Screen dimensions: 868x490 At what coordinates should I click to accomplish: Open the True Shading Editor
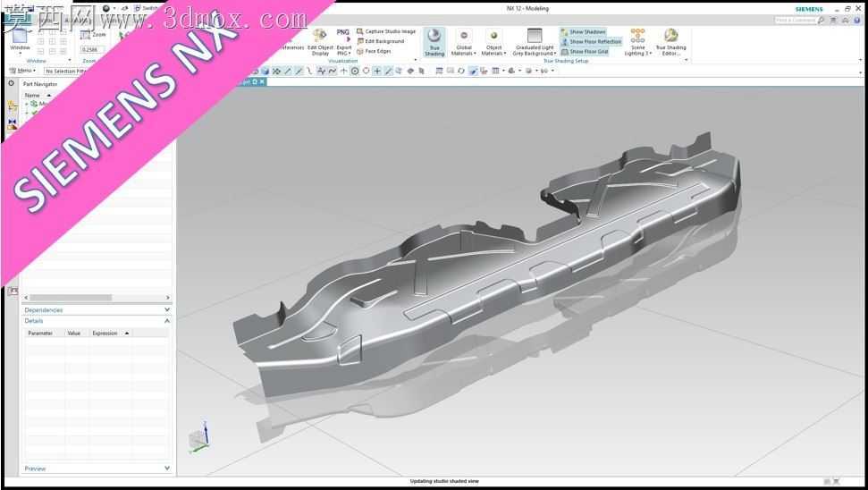671,43
